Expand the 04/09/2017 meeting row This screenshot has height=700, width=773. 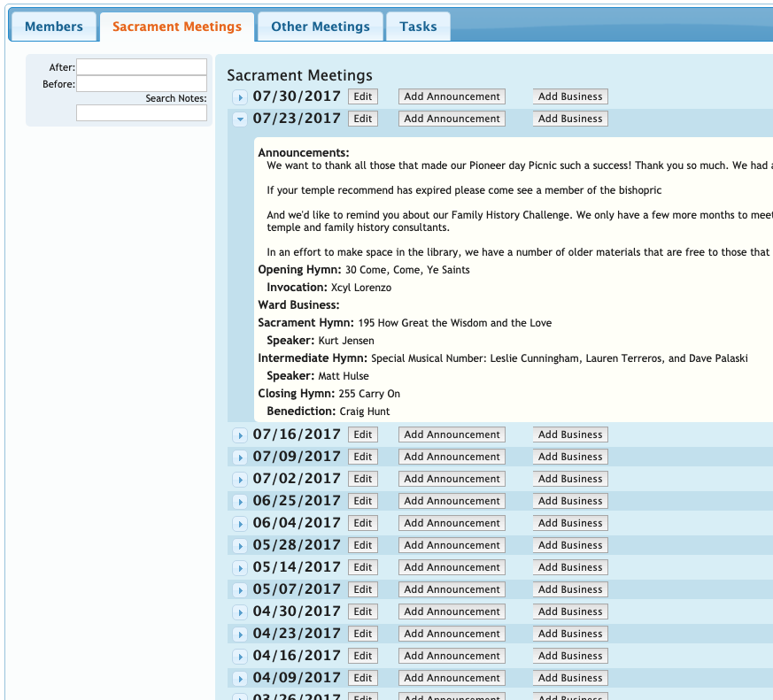pyautogui.click(x=240, y=679)
